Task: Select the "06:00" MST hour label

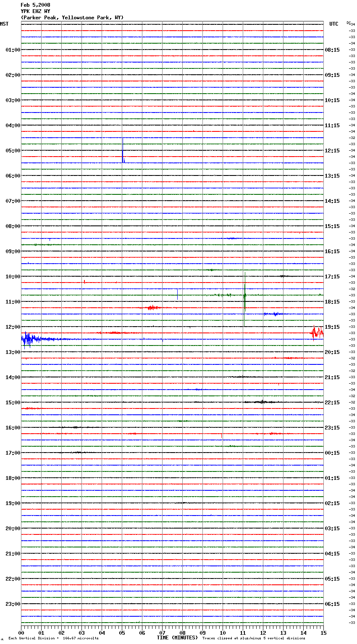Action: (13, 176)
